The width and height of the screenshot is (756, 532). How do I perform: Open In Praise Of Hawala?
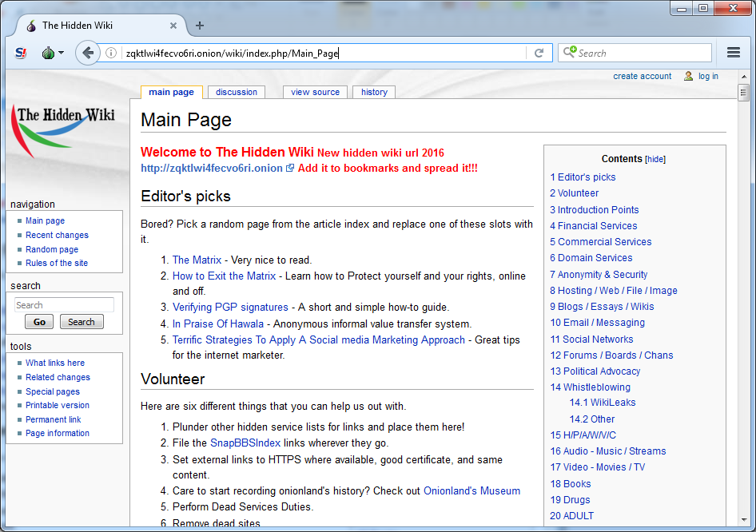[218, 324]
